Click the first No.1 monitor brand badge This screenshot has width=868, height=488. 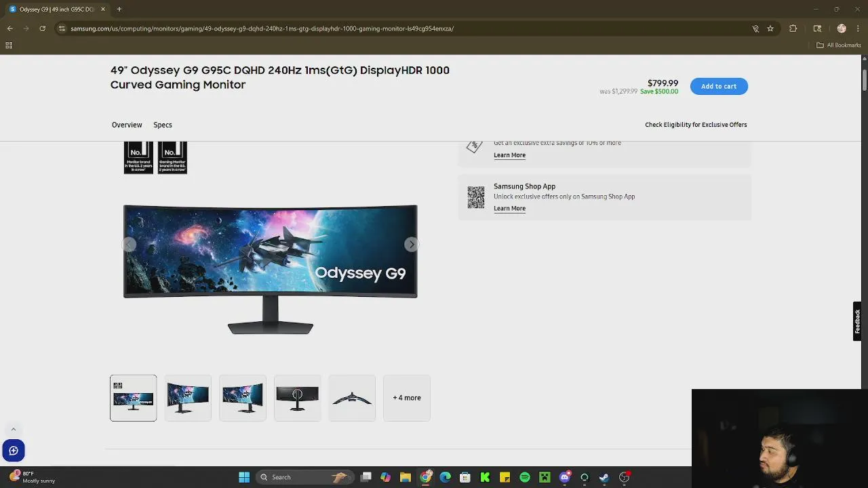138,157
